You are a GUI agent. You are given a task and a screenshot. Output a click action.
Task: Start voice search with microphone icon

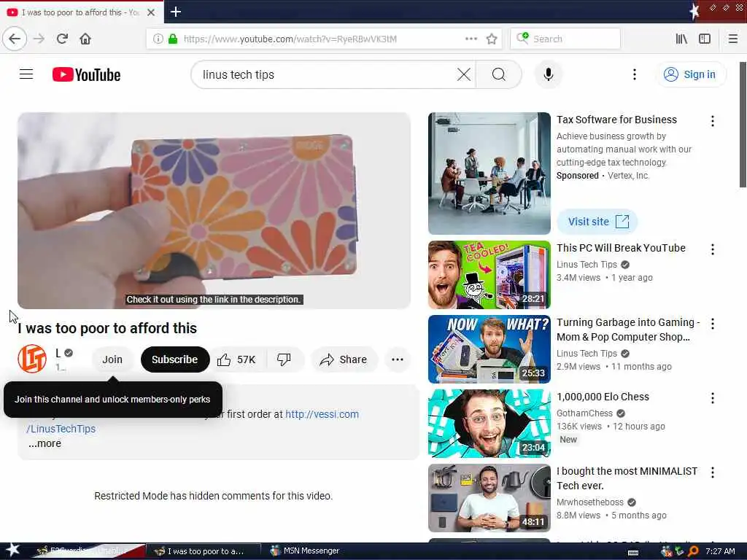tap(549, 74)
